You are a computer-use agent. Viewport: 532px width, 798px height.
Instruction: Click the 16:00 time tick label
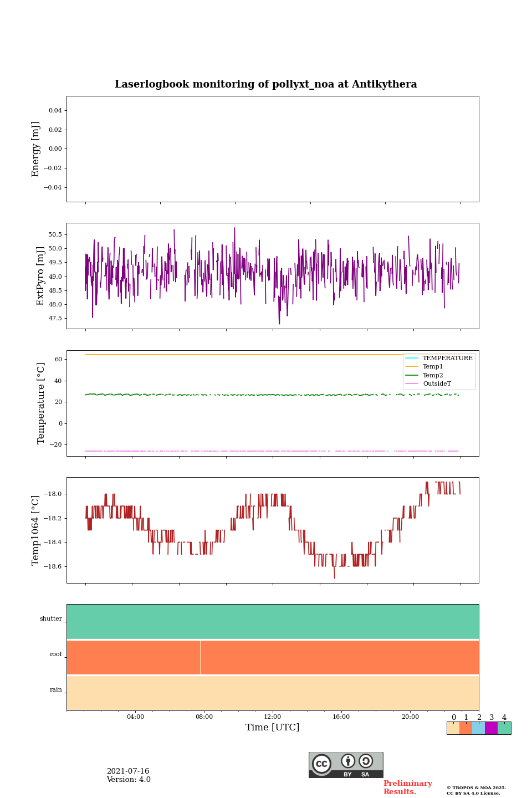coord(341,717)
